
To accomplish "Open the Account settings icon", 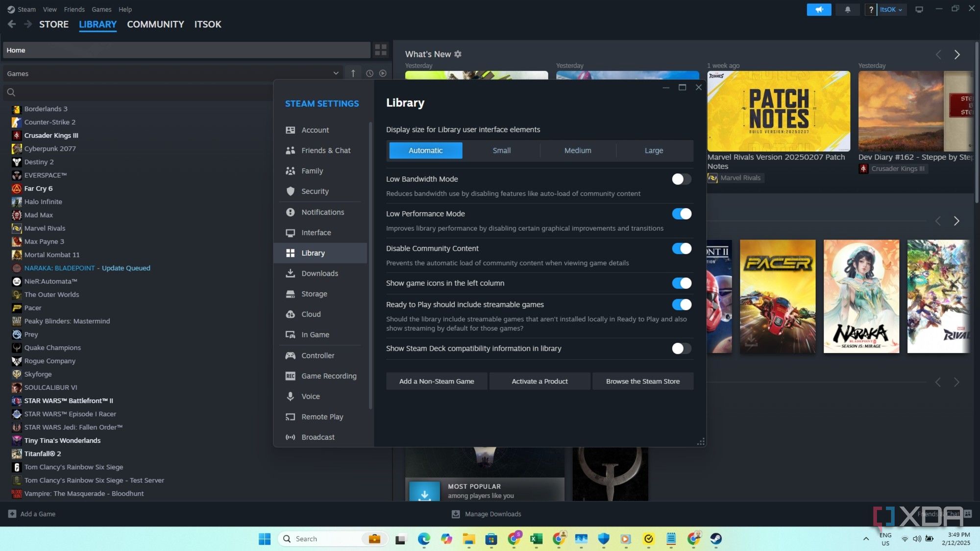I will click(290, 130).
